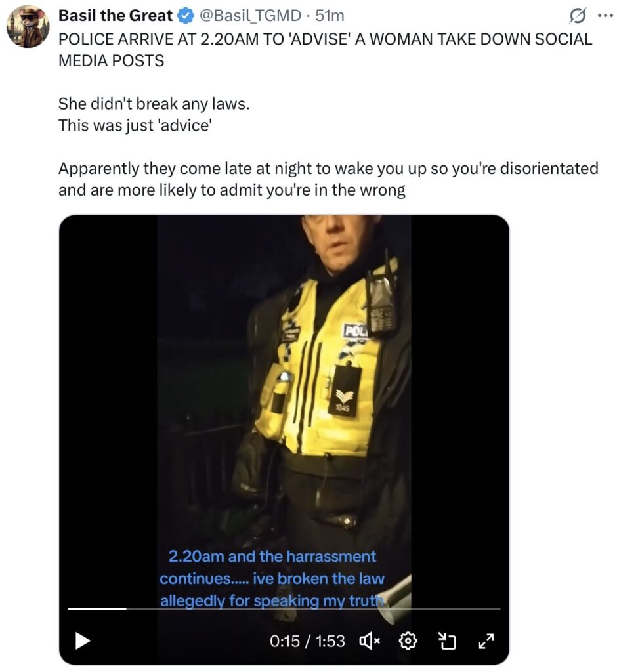Click the paragraph starting 'Apparently they come late'

point(328,179)
